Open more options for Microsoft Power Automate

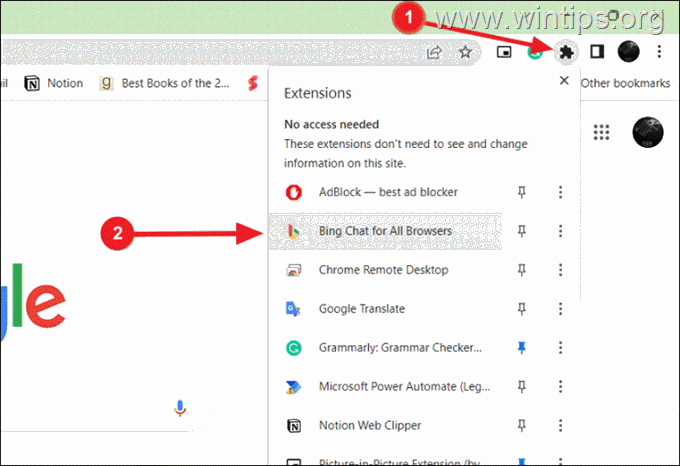(x=560, y=387)
